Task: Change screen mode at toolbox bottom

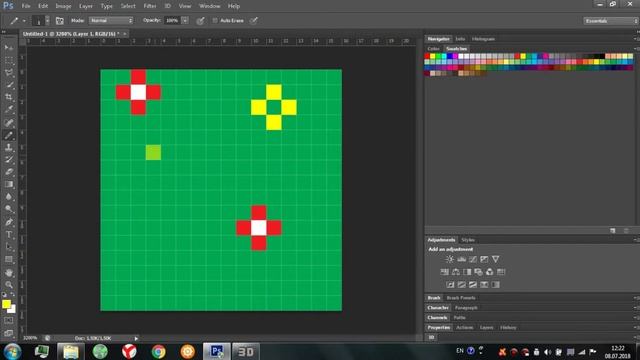Action: pyautogui.click(x=9, y=333)
